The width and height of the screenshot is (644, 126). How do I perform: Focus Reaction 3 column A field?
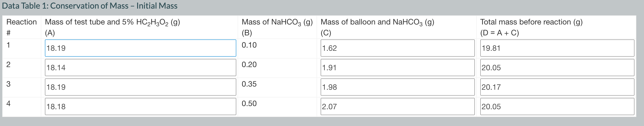pos(141,87)
